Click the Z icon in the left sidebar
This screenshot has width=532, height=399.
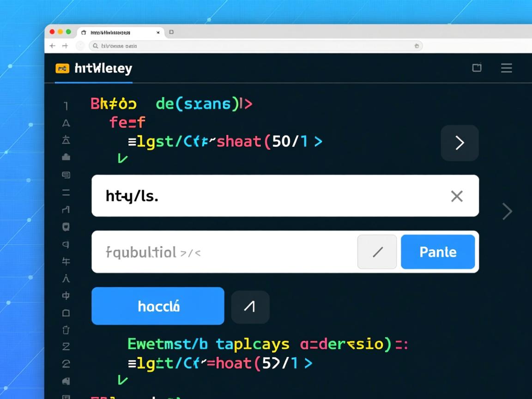pos(66,346)
